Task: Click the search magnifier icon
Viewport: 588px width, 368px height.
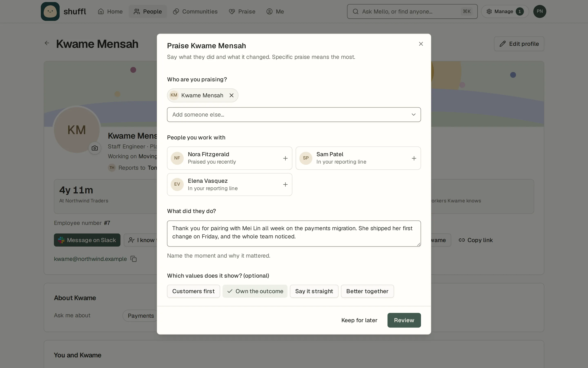Action: pyautogui.click(x=355, y=11)
